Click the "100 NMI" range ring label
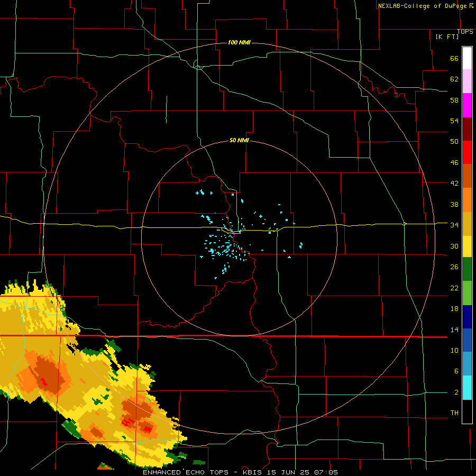 (x=239, y=42)
